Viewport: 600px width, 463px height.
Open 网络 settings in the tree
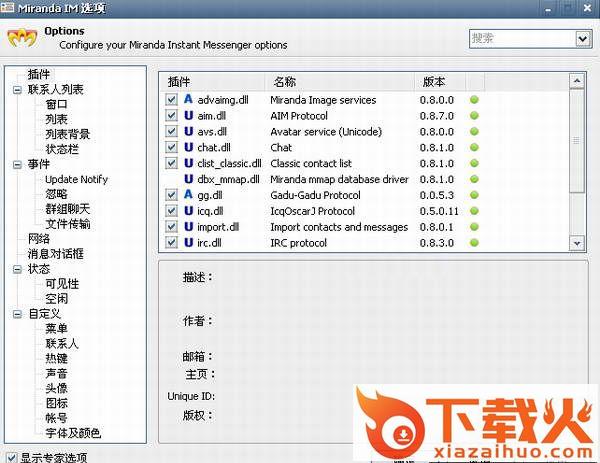point(39,239)
